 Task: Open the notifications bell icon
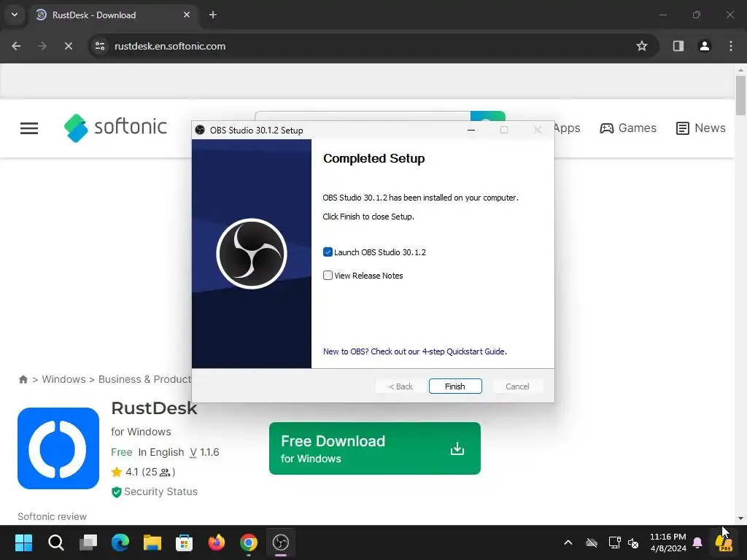click(697, 542)
